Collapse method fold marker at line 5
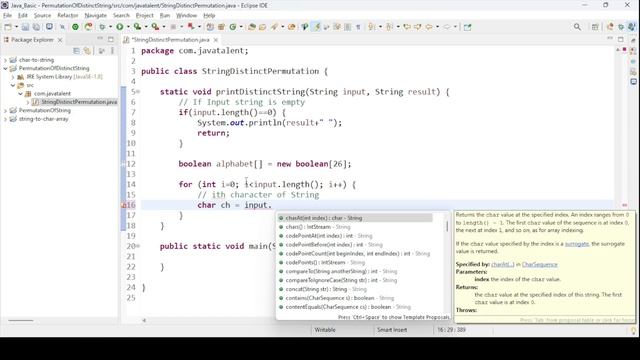Image resolution: width=640 pixels, height=360 pixels. 138,92
